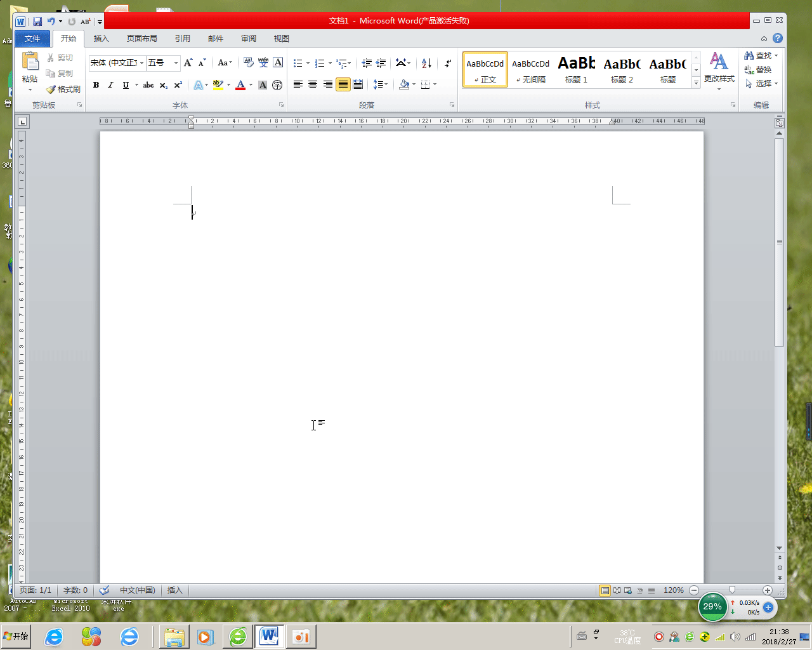Click the Show paragraph marks icon

point(448,63)
